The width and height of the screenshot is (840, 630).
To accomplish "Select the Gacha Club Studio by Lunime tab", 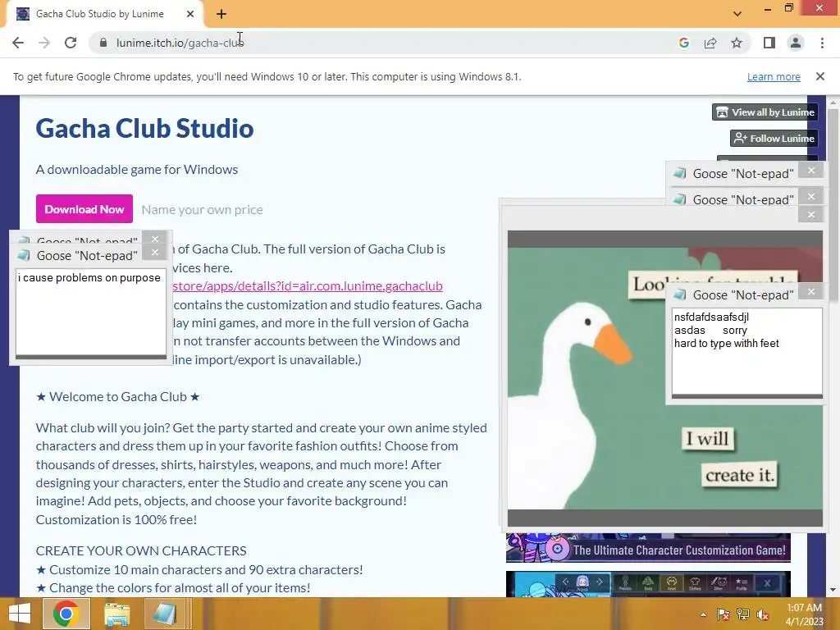I will click(x=99, y=14).
